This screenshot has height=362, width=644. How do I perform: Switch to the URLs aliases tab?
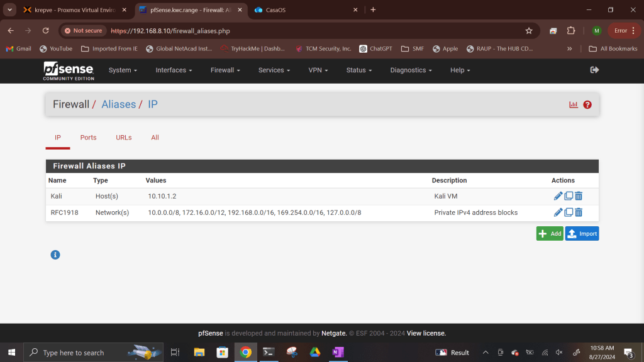[x=124, y=138]
